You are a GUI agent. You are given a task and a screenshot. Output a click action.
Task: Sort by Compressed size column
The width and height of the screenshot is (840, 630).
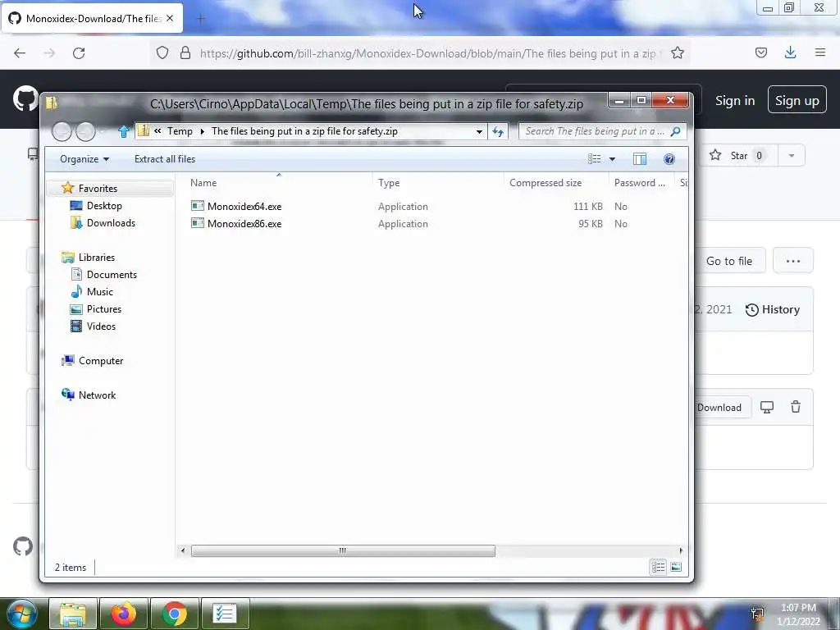(x=546, y=183)
